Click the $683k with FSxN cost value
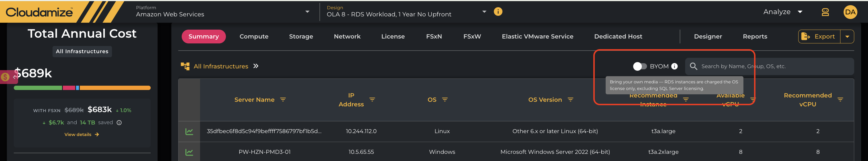Viewport: 868px width, 161px height. 99,109
